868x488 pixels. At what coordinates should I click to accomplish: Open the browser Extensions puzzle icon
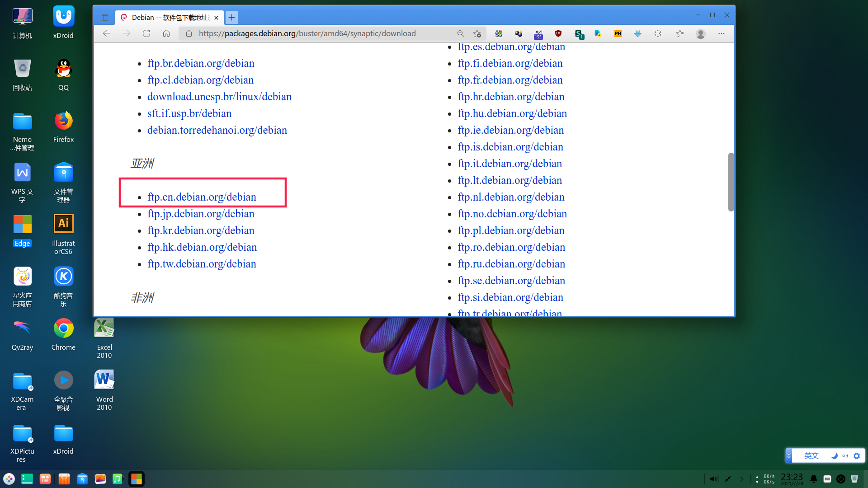coord(658,33)
